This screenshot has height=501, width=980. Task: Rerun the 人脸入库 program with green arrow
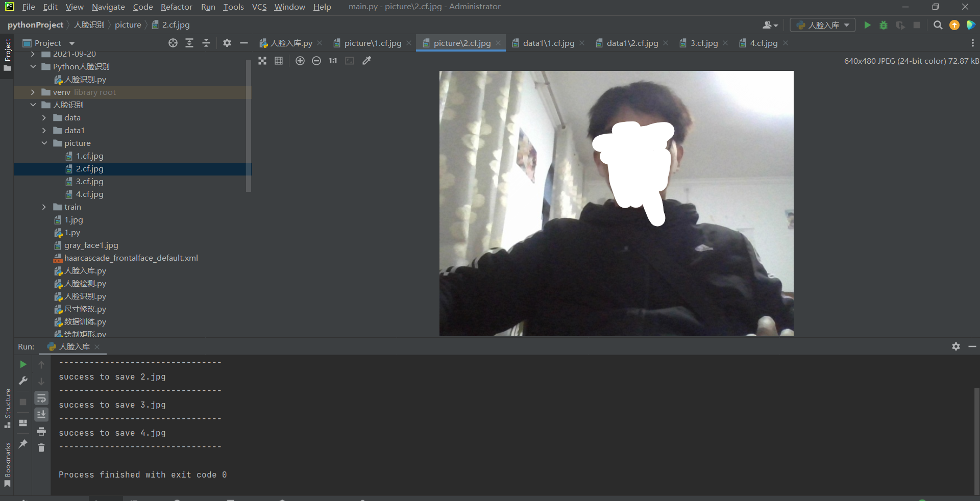[x=22, y=364]
